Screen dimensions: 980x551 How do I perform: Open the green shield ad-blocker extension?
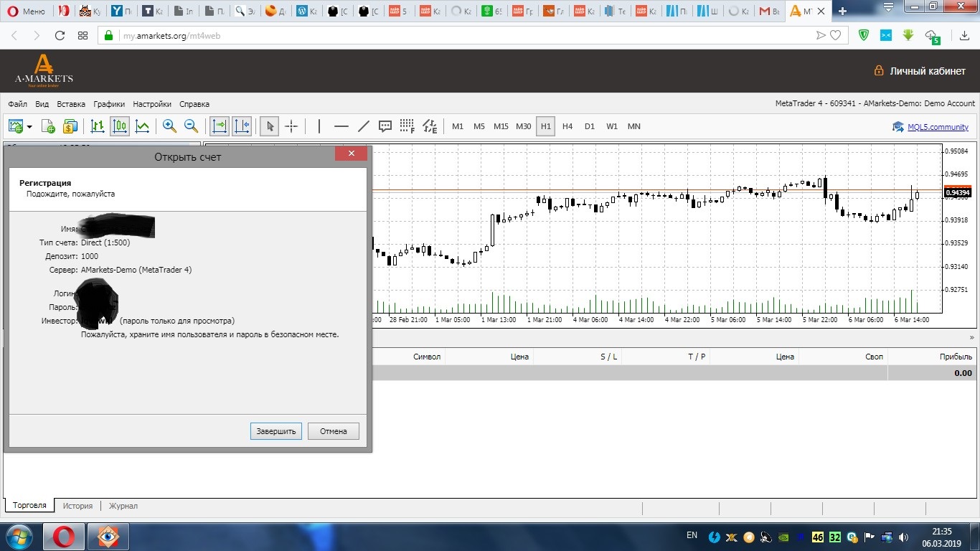click(x=864, y=35)
